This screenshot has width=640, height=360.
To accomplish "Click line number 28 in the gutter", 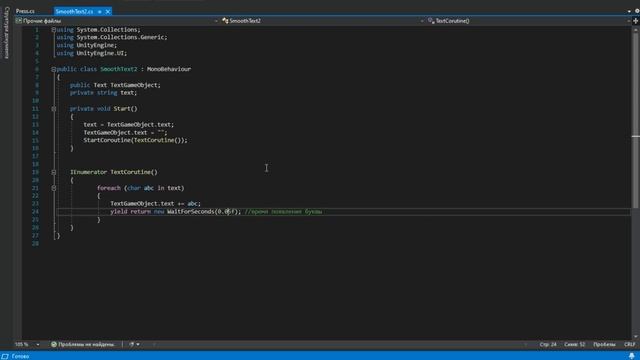I will pyautogui.click(x=36, y=243).
